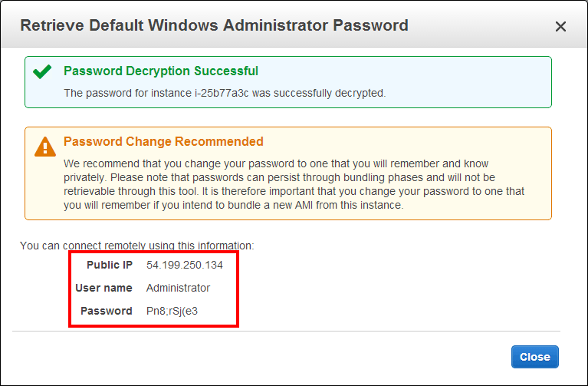Click the "You can connect remotely" line
The image size is (588, 386).
[136, 246]
